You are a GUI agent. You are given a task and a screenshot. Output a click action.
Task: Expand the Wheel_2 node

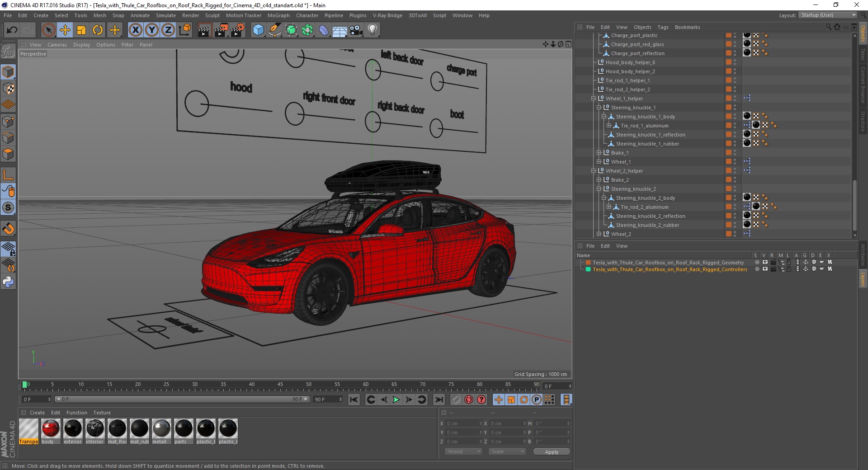pos(599,234)
